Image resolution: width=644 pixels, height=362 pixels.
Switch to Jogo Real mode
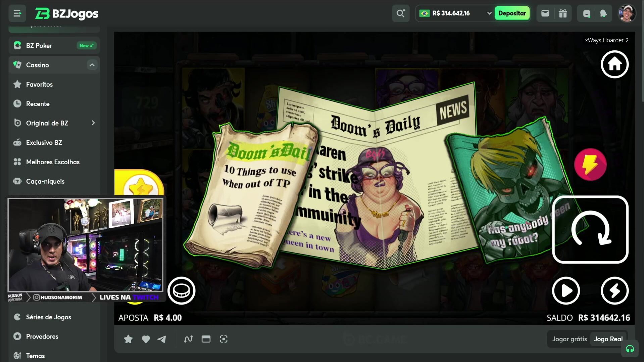click(608, 339)
